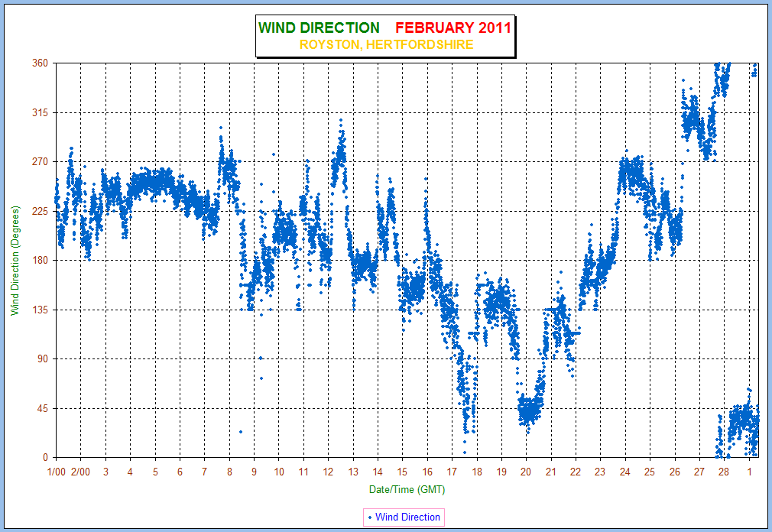Image resolution: width=772 pixels, height=532 pixels.
Task: Click the 135 y-axis value
Action: [41, 310]
